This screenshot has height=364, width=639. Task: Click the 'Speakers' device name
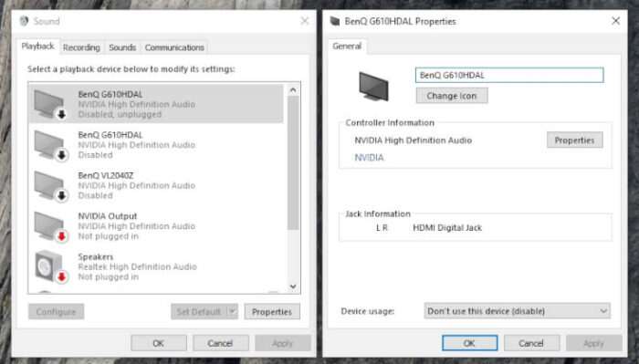tap(96, 257)
